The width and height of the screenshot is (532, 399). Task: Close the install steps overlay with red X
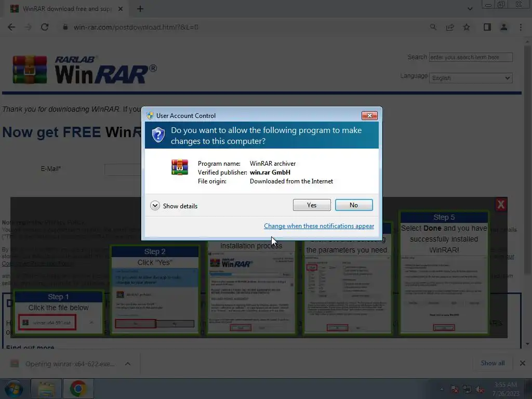[501, 205]
